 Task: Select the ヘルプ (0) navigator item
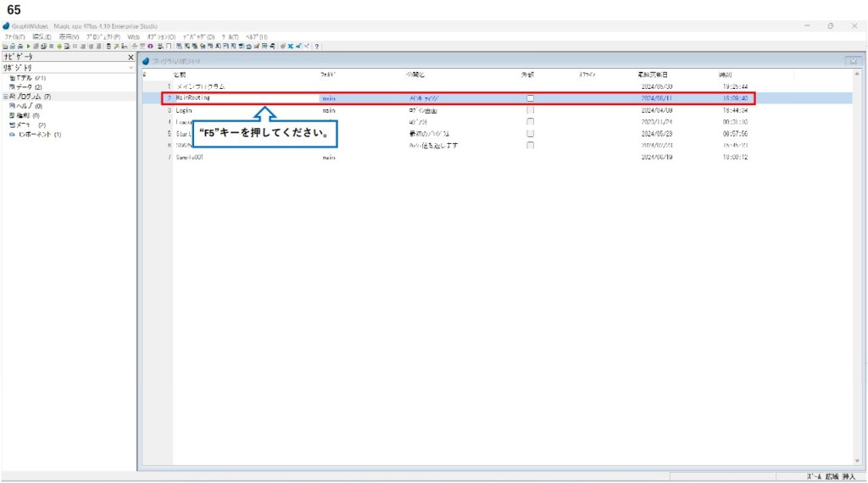25,106
